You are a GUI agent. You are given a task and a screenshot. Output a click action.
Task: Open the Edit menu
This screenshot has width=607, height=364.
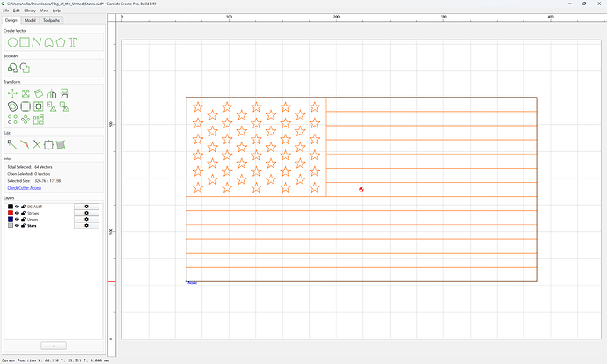[x=16, y=11]
